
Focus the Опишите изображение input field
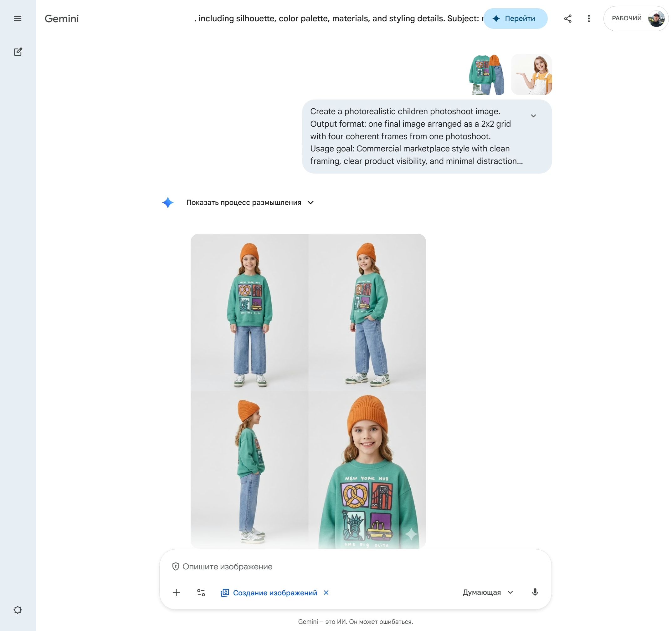click(355, 567)
